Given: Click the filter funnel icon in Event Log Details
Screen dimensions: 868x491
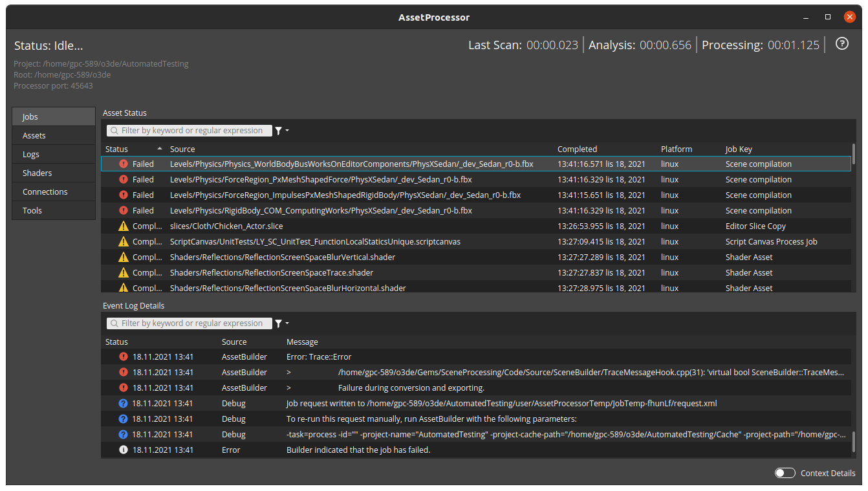Looking at the screenshot, I should coord(278,323).
